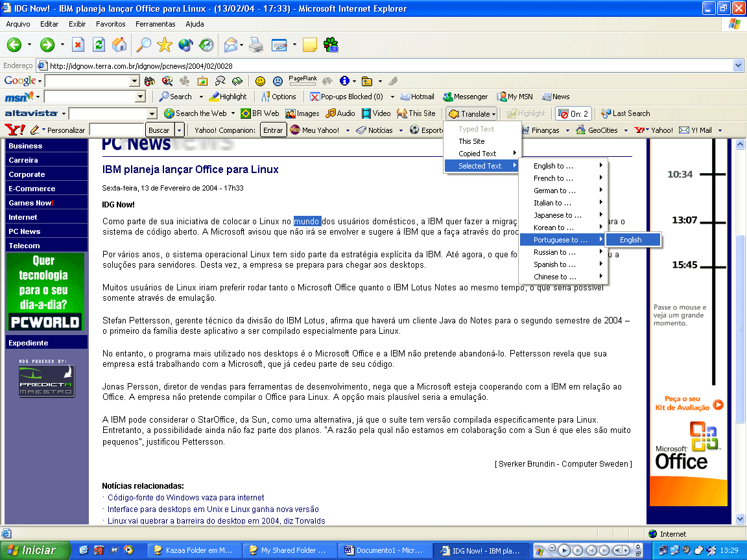
Task: Expand Pop-ups Blocked dropdown arrow
Action: point(392,97)
